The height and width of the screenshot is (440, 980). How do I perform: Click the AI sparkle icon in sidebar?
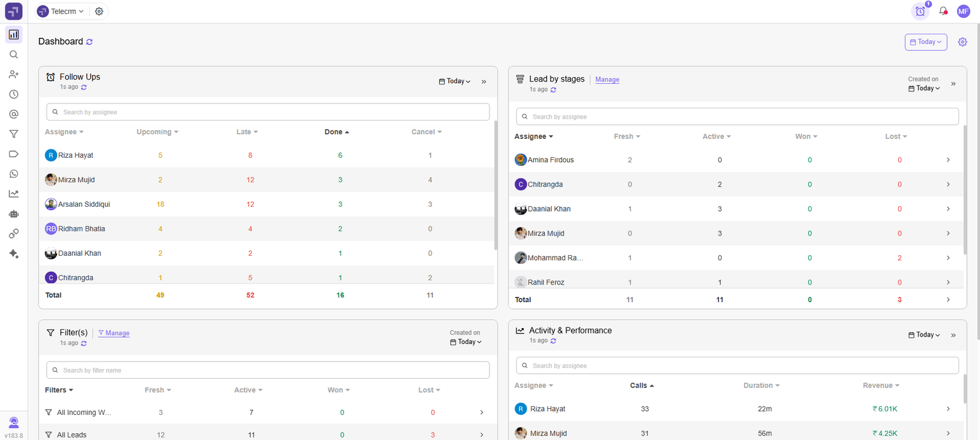click(x=13, y=254)
